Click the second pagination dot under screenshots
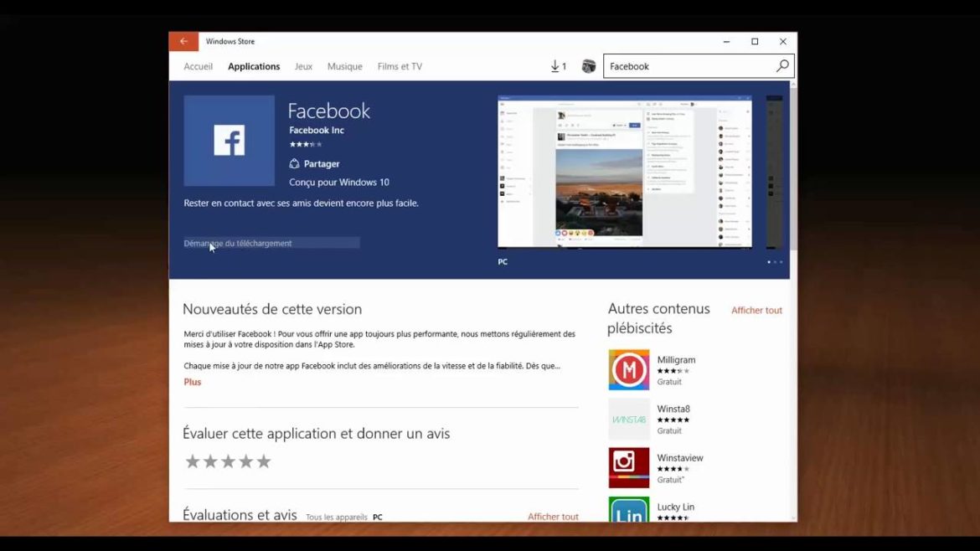Viewport: 980px width, 551px height. 775,261
